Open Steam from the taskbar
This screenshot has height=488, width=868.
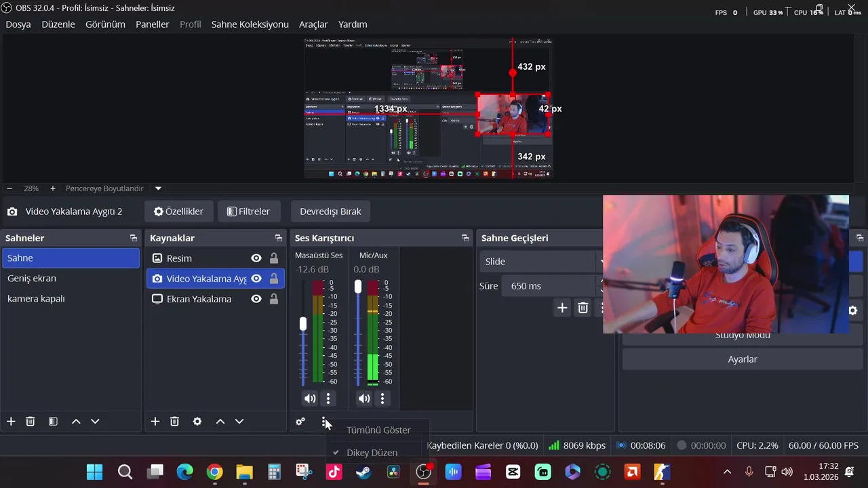pyautogui.click(x=363, y=472)
